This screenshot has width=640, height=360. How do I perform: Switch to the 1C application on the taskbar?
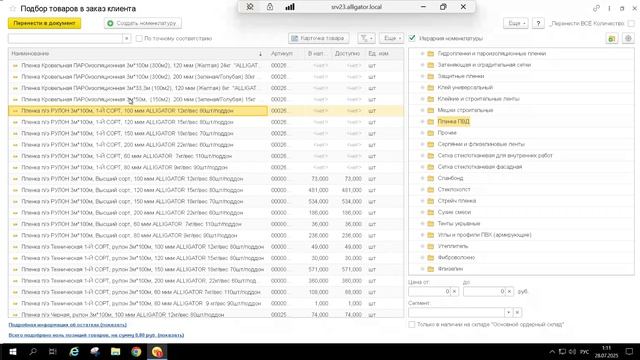coord(157,352)
